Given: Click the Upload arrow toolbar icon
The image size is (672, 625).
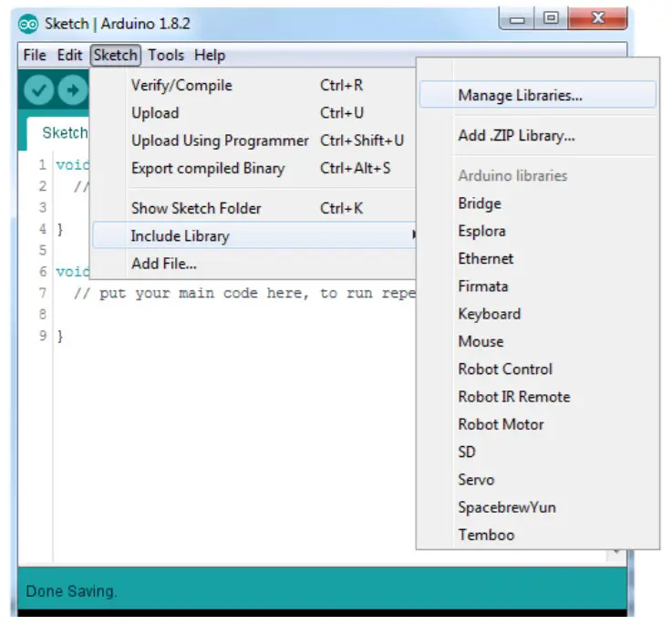Looking at the screenshot, I should (73, 90).
